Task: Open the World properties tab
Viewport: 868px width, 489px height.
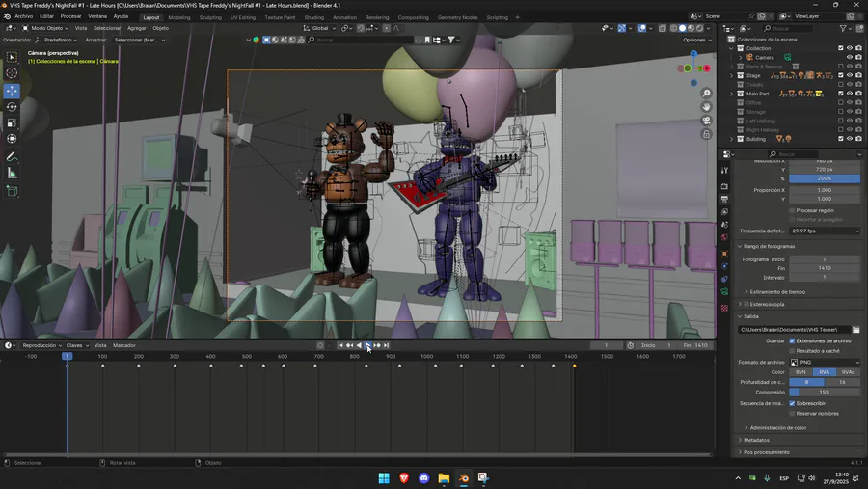Action: point(724,237)
